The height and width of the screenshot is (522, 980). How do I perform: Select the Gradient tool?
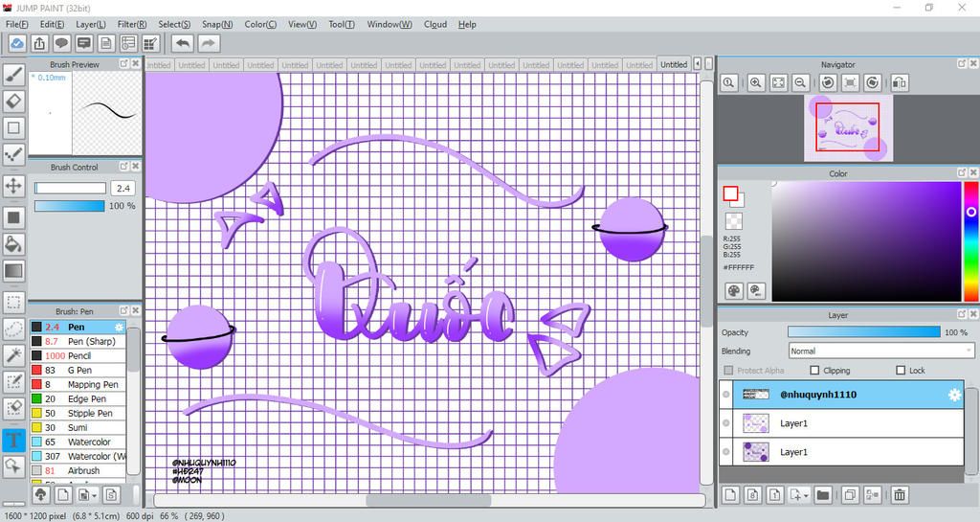[x=13, y=271]
